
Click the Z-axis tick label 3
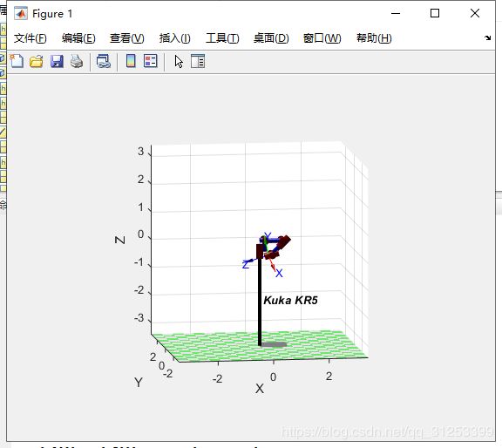(x=141, y=151)
